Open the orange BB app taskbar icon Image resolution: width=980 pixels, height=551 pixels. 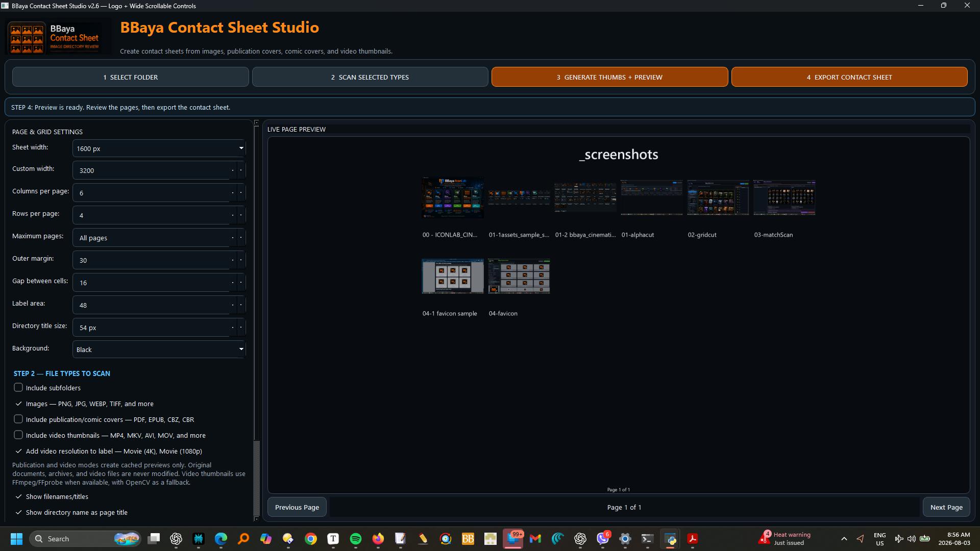[468, 539]
